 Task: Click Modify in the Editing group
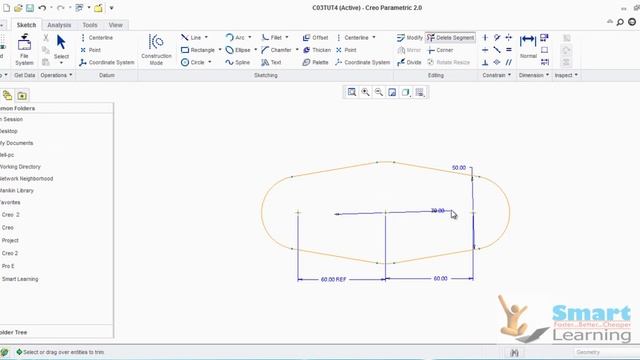tap(409, 38)
